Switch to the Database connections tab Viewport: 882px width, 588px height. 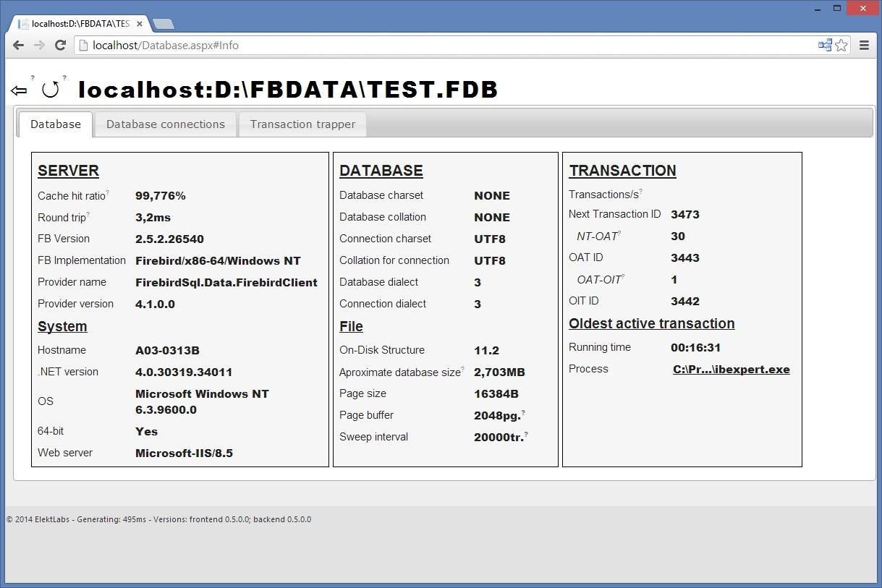(165, 124)
